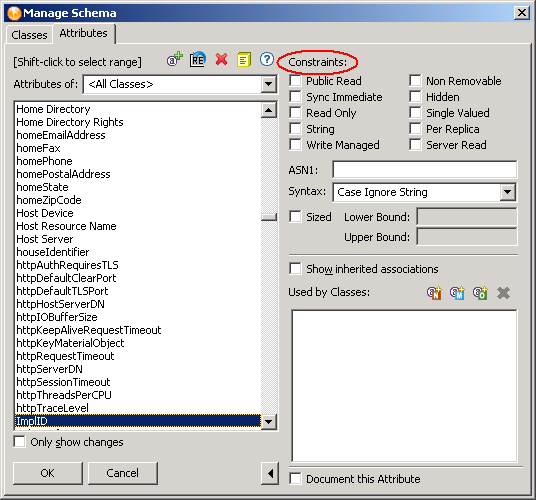
Task: Toggle the Hidden constraint checkbox
Action: 415,97
